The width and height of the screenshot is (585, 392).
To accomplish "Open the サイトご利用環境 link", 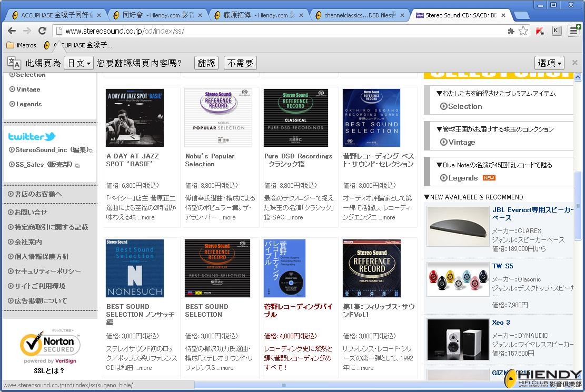I will [36, 286].
